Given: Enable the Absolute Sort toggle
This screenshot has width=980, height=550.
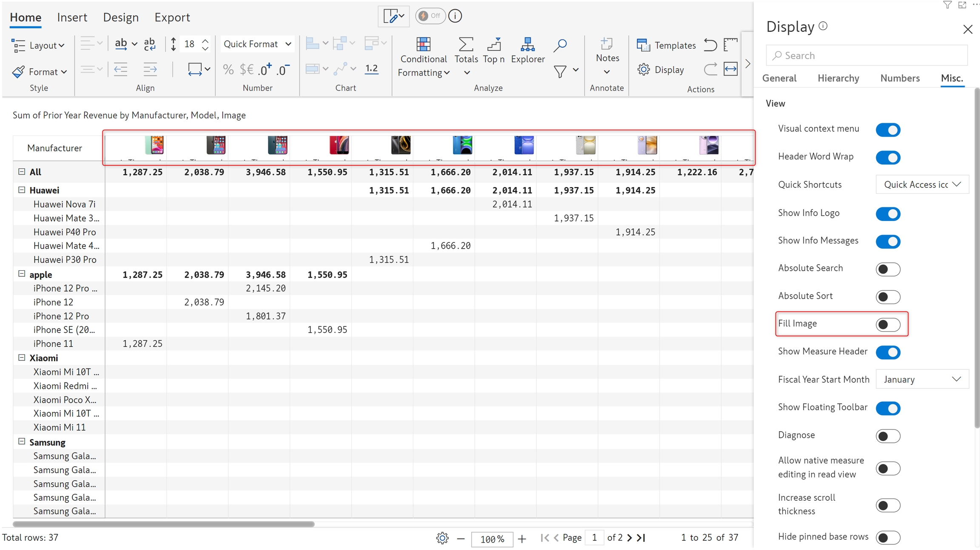Looking at the screenshot, I should (x=888, y=297).
